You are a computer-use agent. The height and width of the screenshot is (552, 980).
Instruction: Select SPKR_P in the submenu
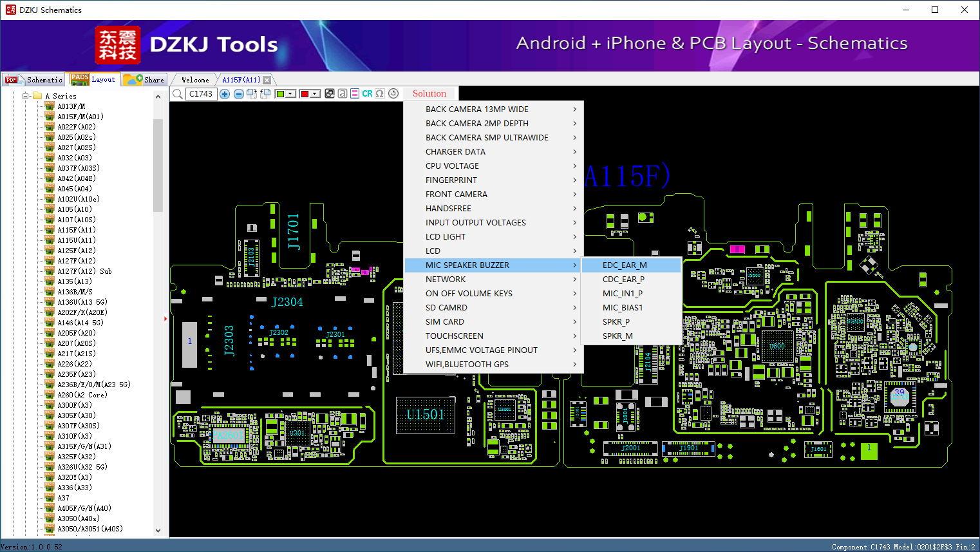(631, 321)
